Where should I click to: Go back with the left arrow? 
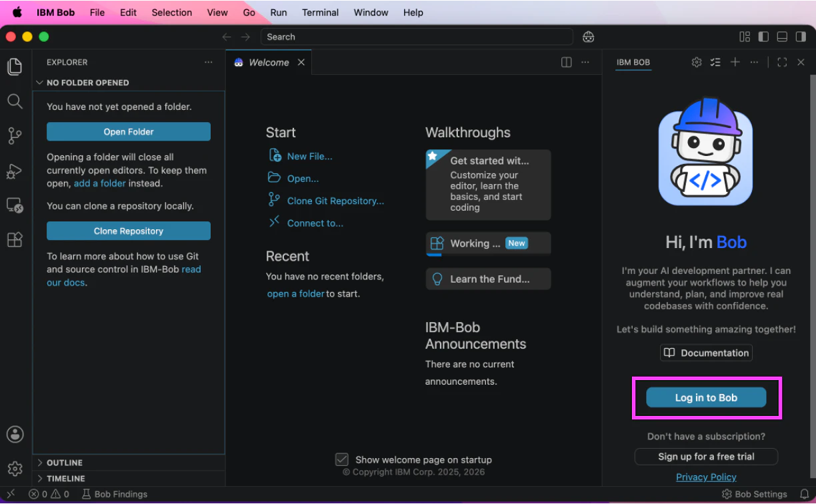[227, 37]
